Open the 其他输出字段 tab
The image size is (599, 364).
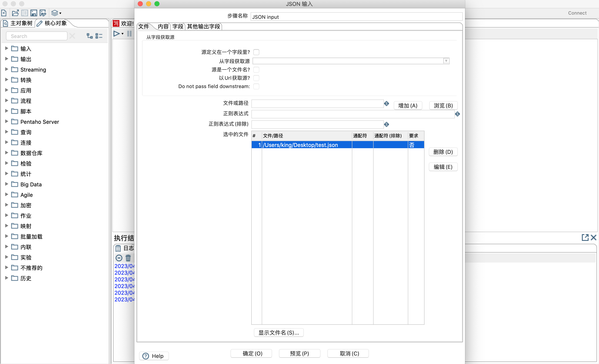pos(203,27)
